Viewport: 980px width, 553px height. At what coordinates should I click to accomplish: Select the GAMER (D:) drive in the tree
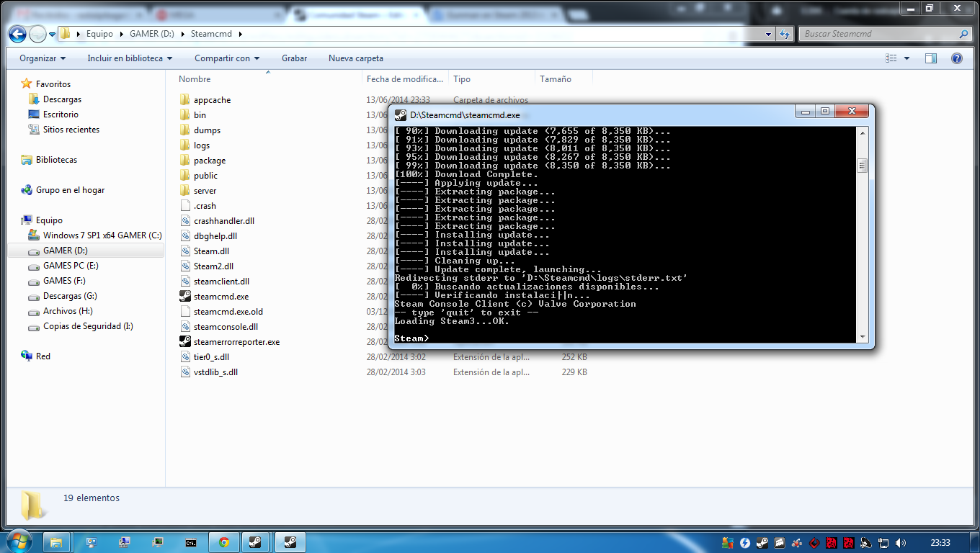66,251
